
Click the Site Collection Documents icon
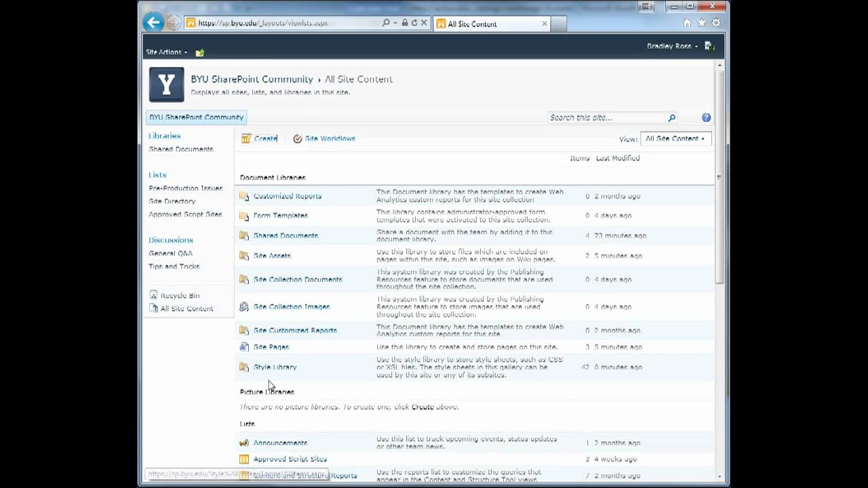(244, 279)
